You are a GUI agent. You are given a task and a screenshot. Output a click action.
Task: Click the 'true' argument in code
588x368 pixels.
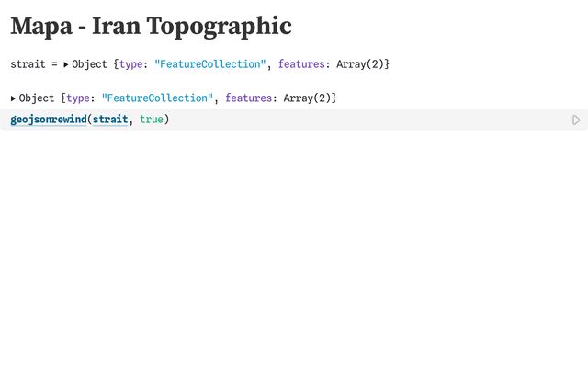[x=152, y=120]
